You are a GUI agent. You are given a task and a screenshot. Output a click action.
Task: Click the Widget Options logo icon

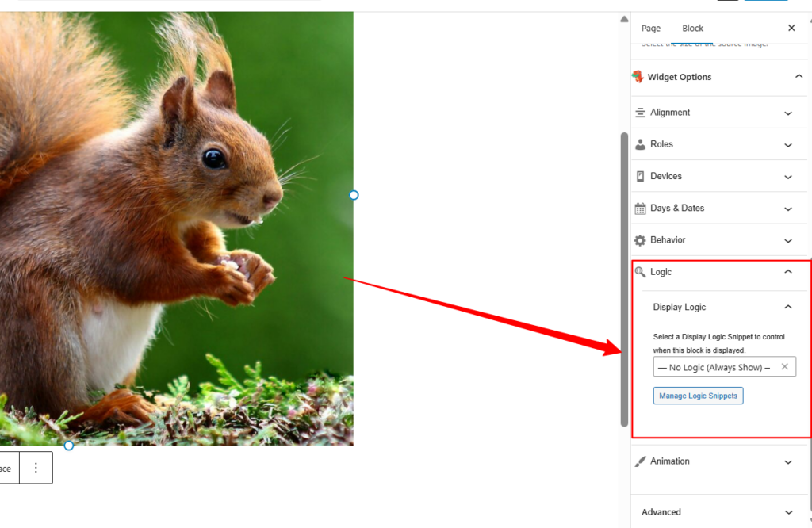point(638,77)
